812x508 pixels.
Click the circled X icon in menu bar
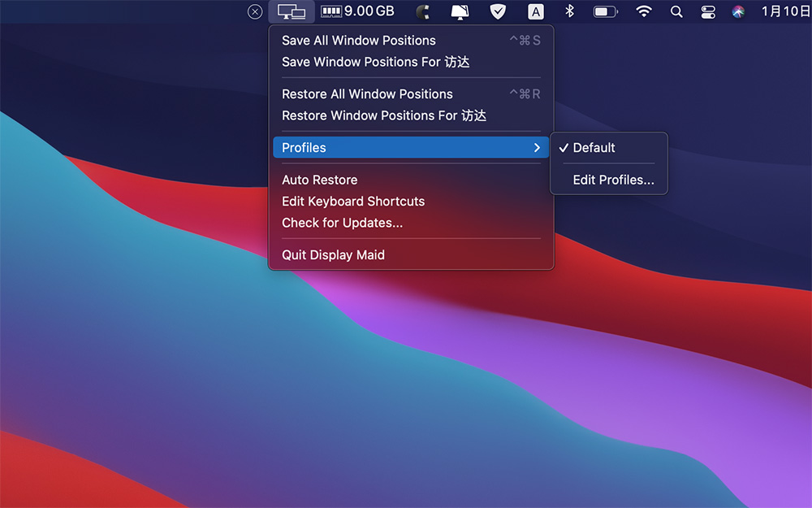(255, 11)
